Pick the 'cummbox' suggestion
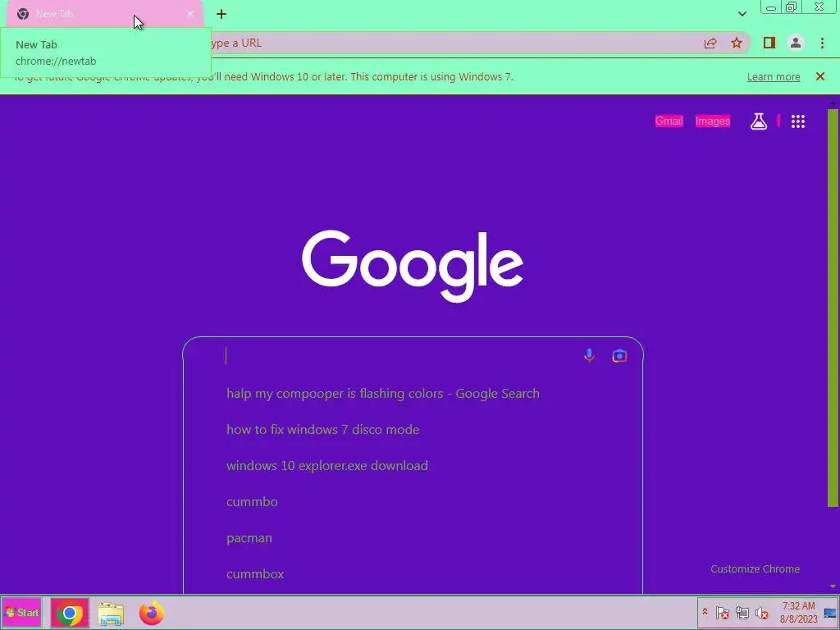 coord(413,574)
